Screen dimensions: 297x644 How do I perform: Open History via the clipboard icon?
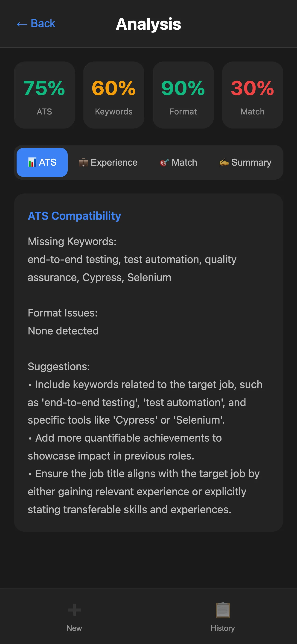tap(222, 610)
